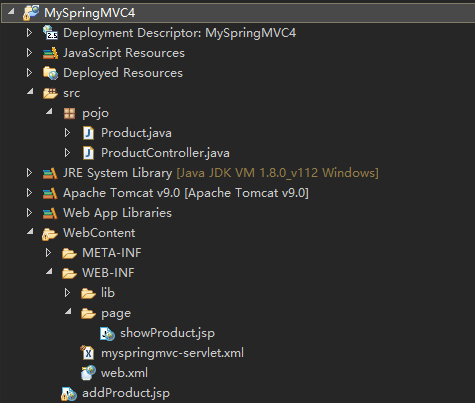
Task: Expand the JavaScript Resources node
Action: point(29,53)
